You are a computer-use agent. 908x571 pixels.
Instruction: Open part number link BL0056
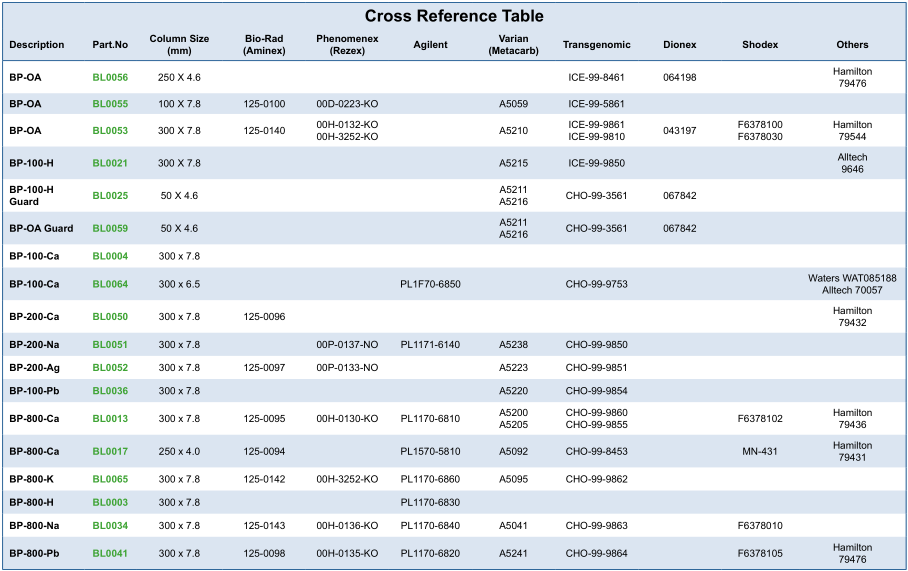click(x=110, y=78)
